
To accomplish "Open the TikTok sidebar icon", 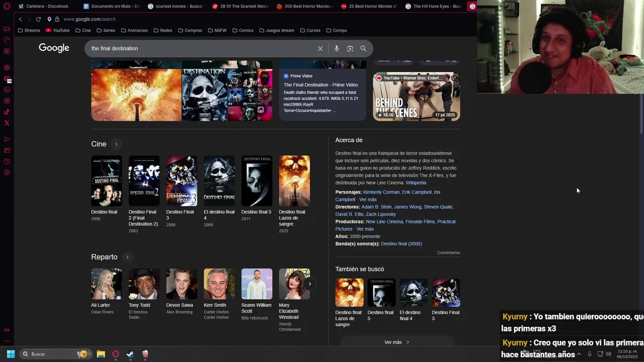I will 7,112.
